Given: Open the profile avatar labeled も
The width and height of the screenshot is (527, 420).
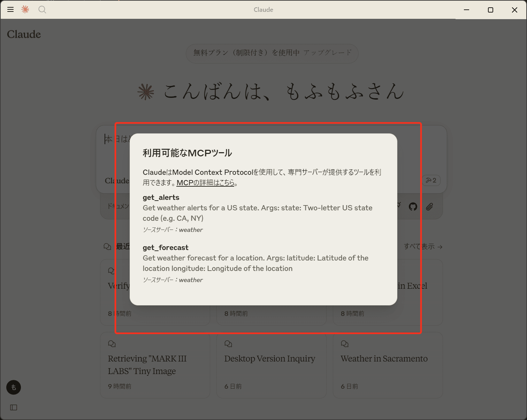Looking at the screenshot, I should pos(13,387).
